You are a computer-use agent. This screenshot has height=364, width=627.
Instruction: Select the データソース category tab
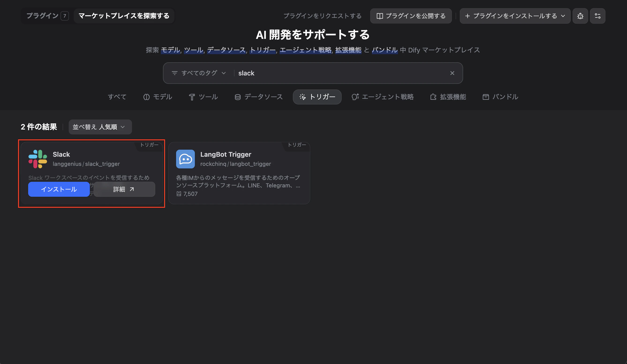click(258, 97)
